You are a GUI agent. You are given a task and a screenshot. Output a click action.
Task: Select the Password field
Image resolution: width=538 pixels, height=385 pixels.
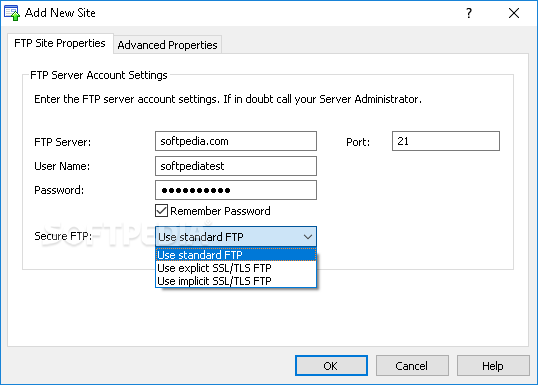(236, 190)
